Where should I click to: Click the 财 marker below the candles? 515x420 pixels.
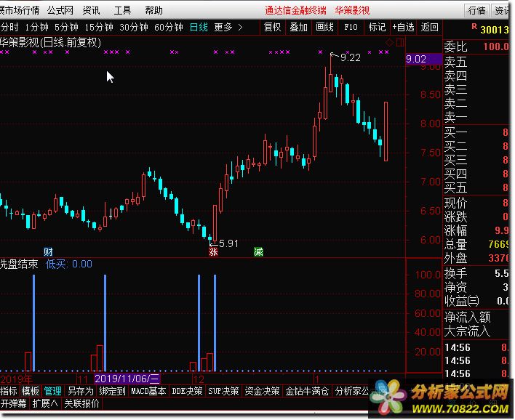coord(48,252)
